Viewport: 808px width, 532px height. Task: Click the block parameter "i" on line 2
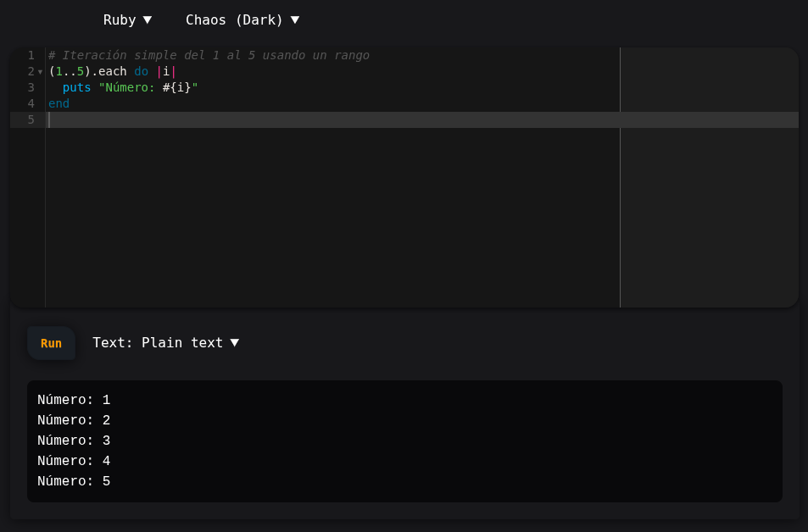point(166,71)
